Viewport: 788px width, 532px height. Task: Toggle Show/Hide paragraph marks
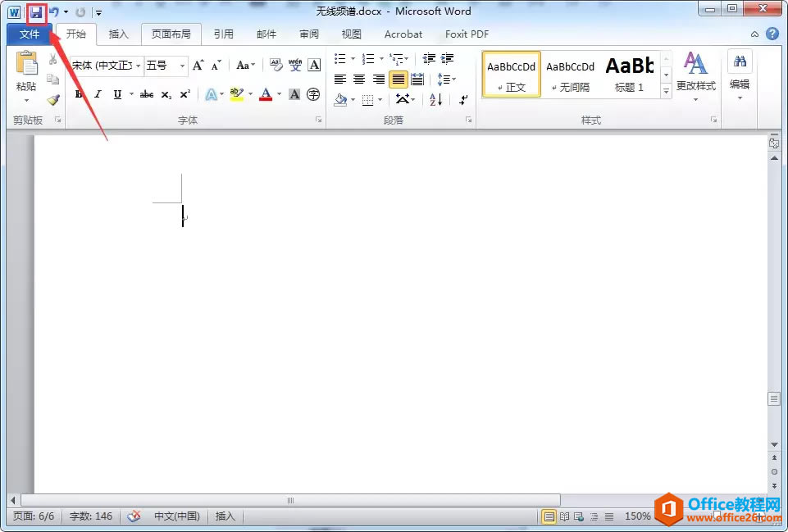(x=463, y=99)
